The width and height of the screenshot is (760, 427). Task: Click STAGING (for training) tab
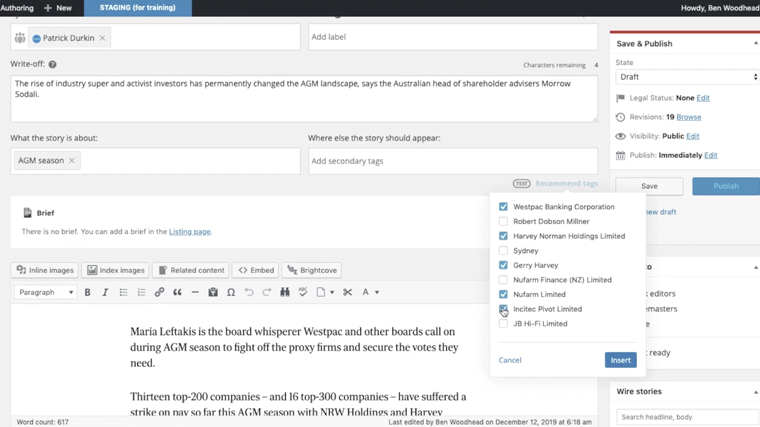pyautogui.click(x=138, y=8)
